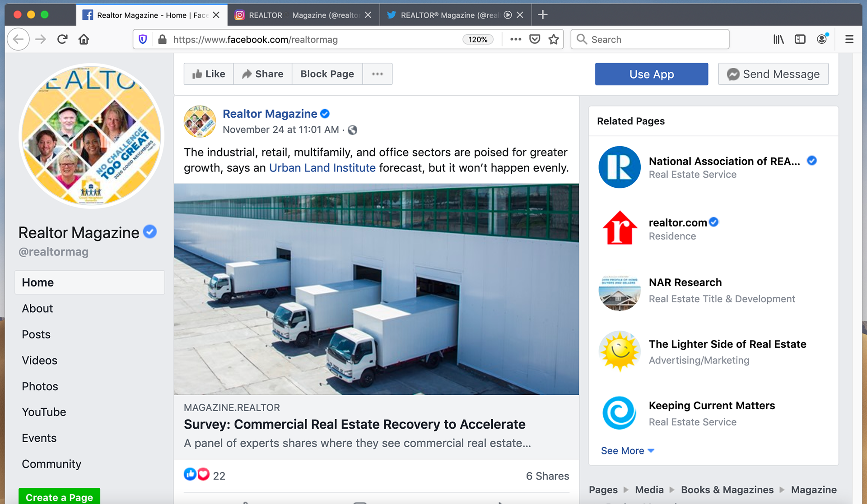
Task: Click the Firefox reload page icon
Action: coord(62,39)
